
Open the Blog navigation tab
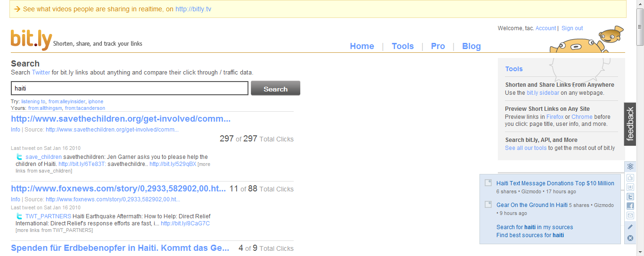pyautogui.click(x=471, y=46)
